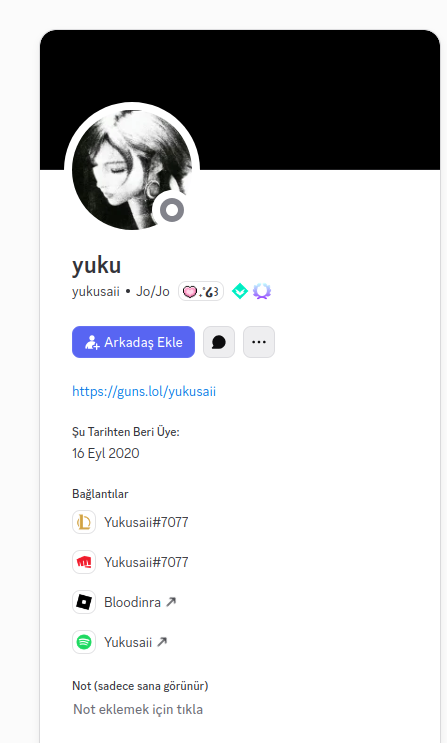Image resolution: width=447 pixels, height=743 pixels.
Task: Click the Roblox connection icon
Action: click(84, 602)
